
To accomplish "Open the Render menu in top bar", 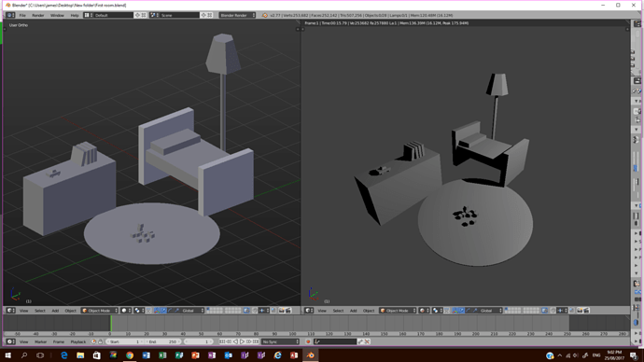I will tap(37, 15).
